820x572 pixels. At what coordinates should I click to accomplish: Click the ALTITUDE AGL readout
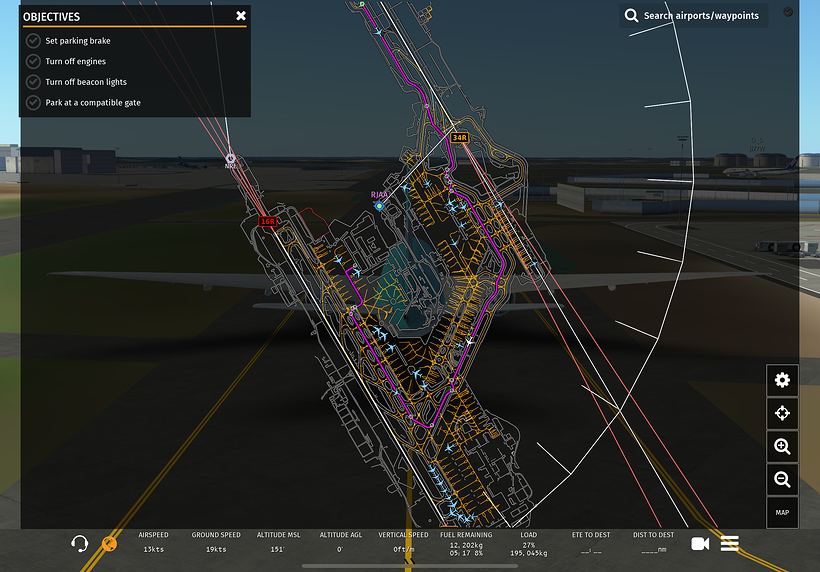point(340,542)
